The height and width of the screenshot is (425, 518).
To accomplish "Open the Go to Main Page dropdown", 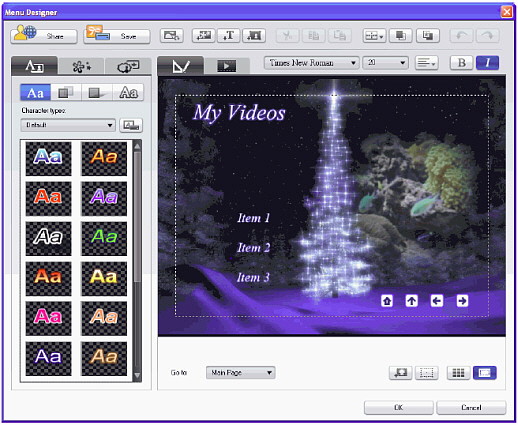I will pos(240,373).
